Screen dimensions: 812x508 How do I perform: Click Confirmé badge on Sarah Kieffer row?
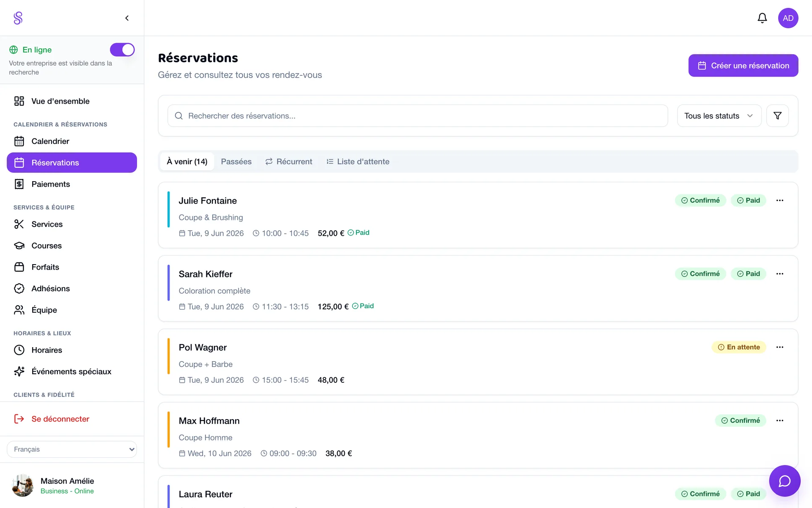point(700,274)
